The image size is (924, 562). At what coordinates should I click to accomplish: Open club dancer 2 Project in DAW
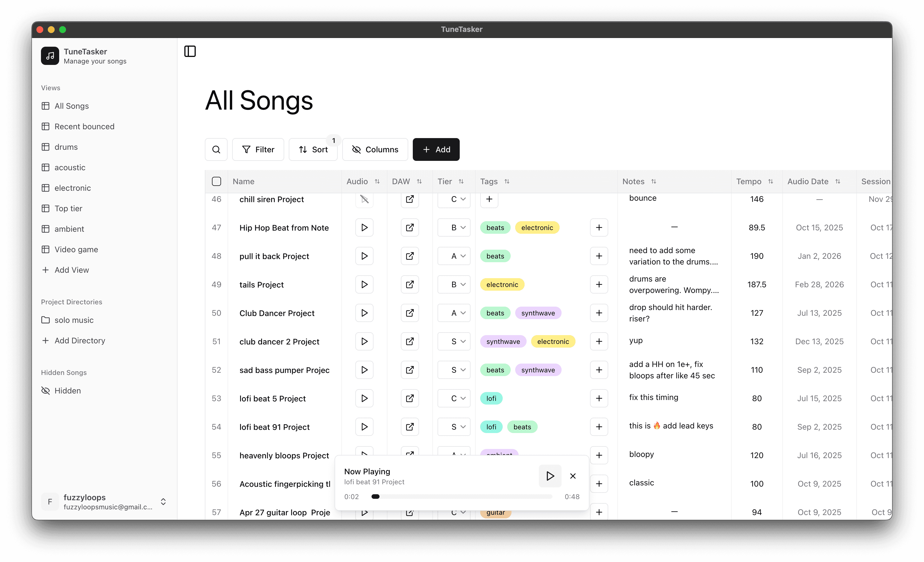[x=410, y=341]
